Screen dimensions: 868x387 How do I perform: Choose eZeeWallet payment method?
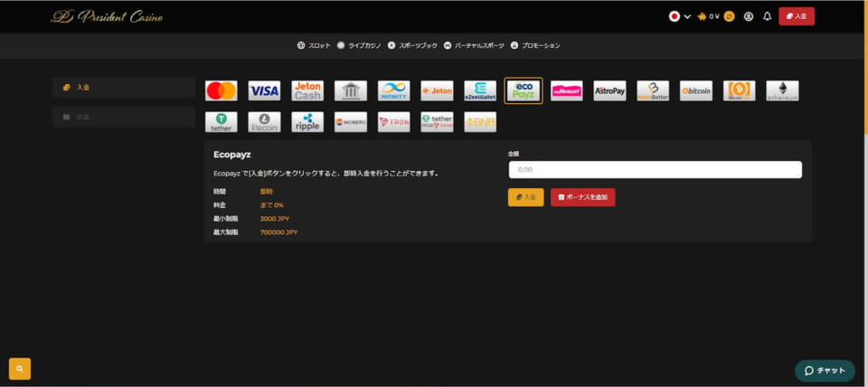pyautogui.click(x=480, y=90)
